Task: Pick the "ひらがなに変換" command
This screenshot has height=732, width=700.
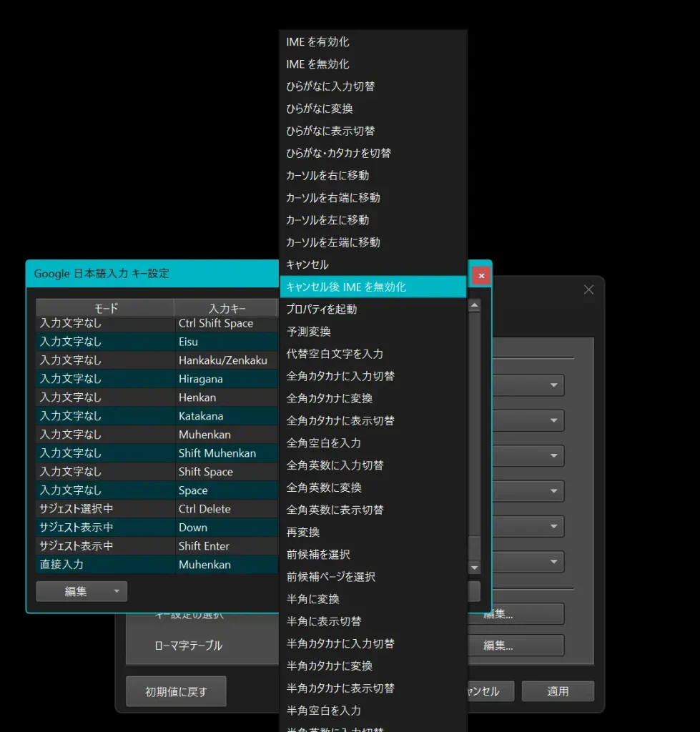Action: click(x=373, y=109)
